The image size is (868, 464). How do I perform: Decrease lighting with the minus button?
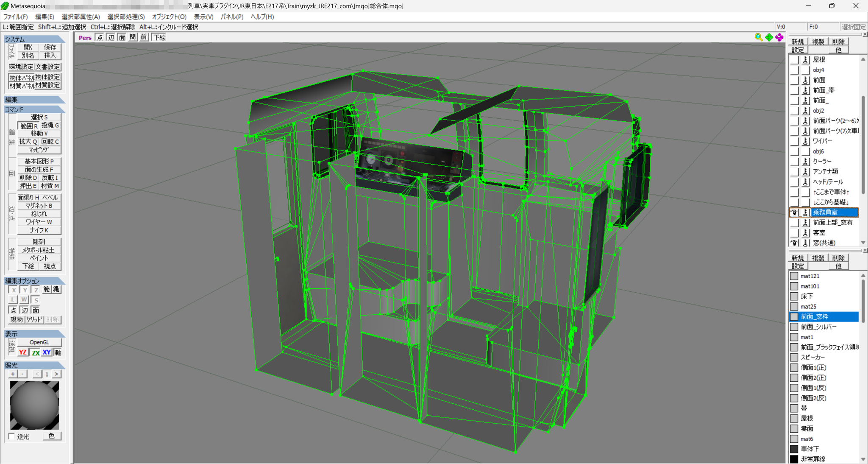tap(23, 374)
